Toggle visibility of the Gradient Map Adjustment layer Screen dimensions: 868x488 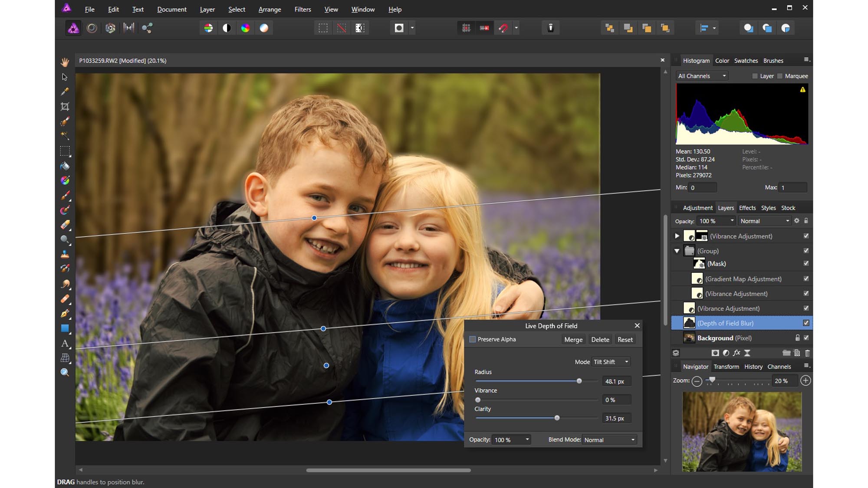click(x=806, y=279)
